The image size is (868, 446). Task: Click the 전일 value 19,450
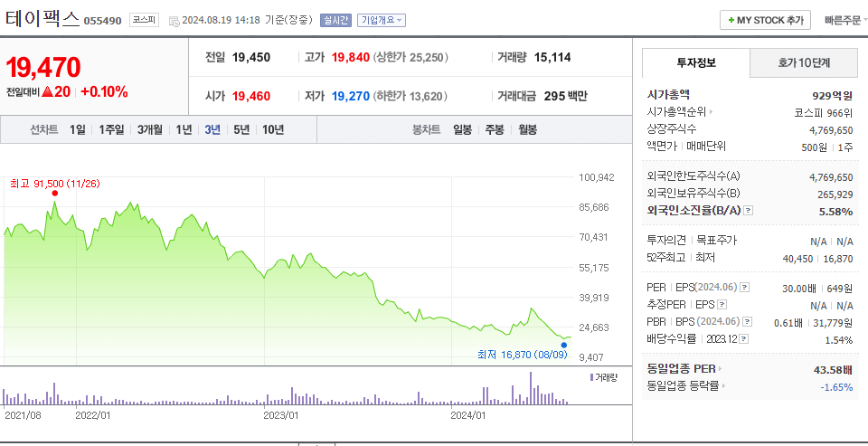[x=251, y=57]
